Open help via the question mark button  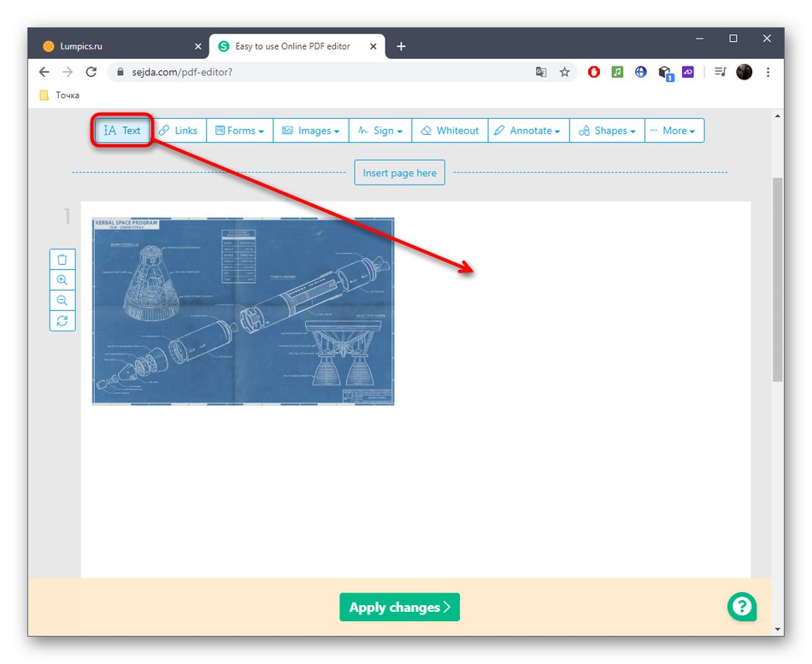741,607
